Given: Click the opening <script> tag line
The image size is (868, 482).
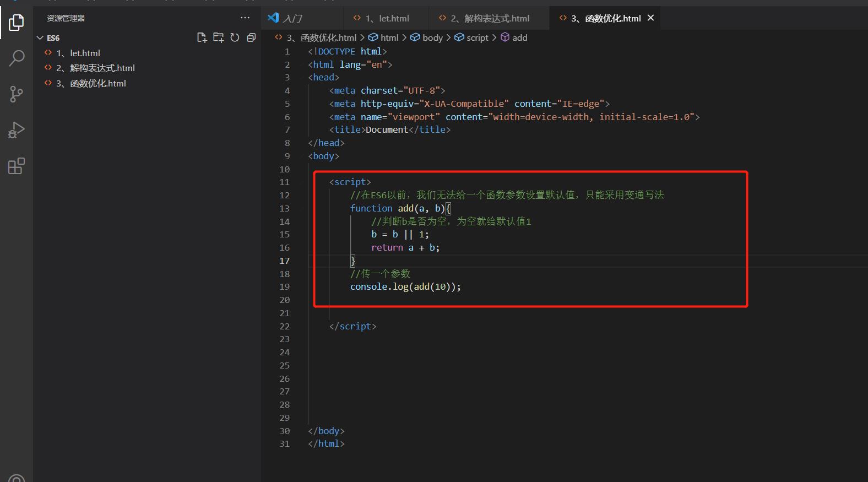Looking at the screenshot, I should point(350,182).
